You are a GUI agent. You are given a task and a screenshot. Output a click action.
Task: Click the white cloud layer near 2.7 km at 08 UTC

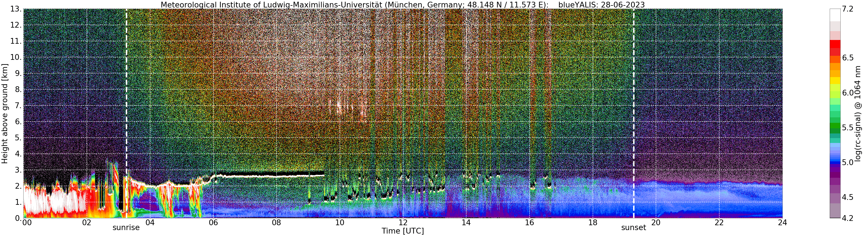pyautogui.click(x=276, y=176)
